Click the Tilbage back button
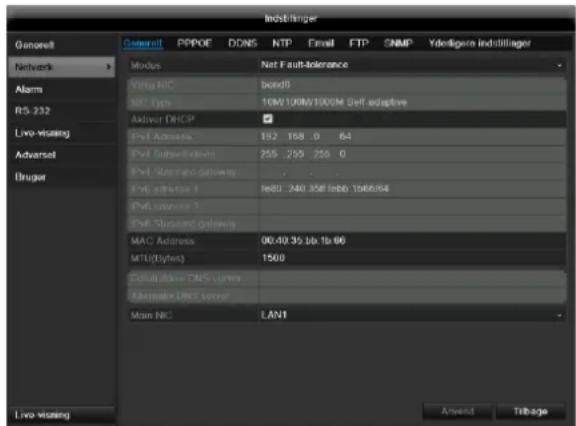This screenshot has height=426, width=576. (530, 411)
